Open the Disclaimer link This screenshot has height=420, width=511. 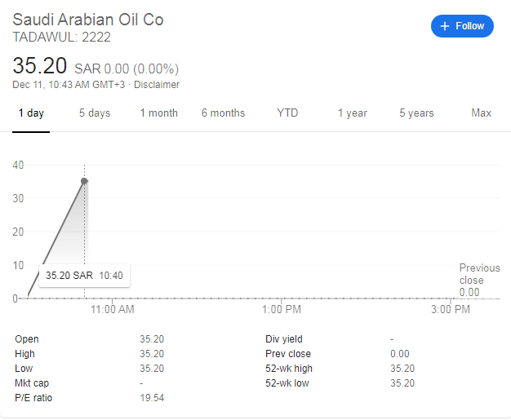click(157, 85)
